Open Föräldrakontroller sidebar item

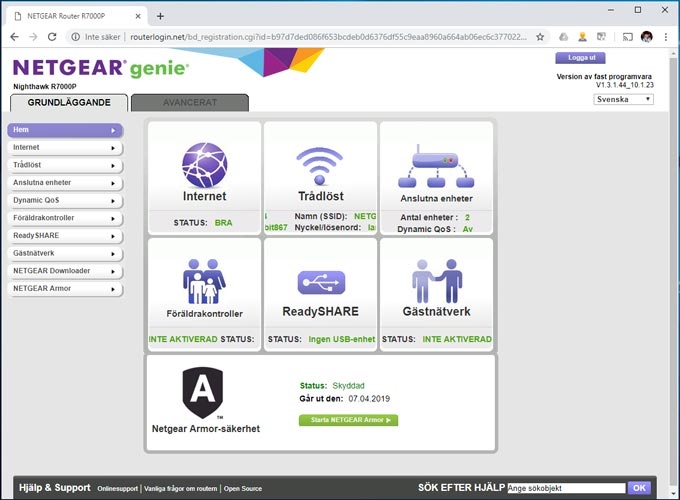[65, 218]
